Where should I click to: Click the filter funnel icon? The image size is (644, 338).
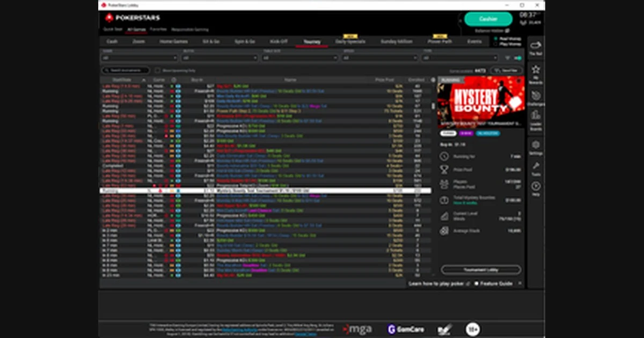508,57
